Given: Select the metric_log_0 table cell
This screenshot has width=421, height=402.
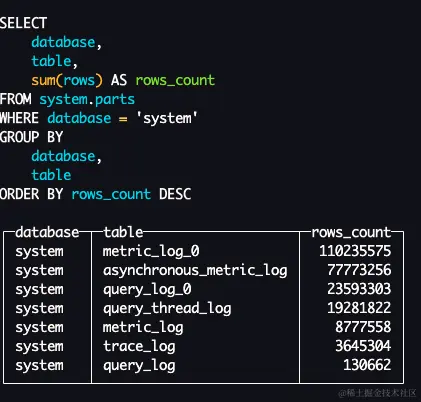Looking at the screenshot, I should pyautogui.click(x=151, y=251).
